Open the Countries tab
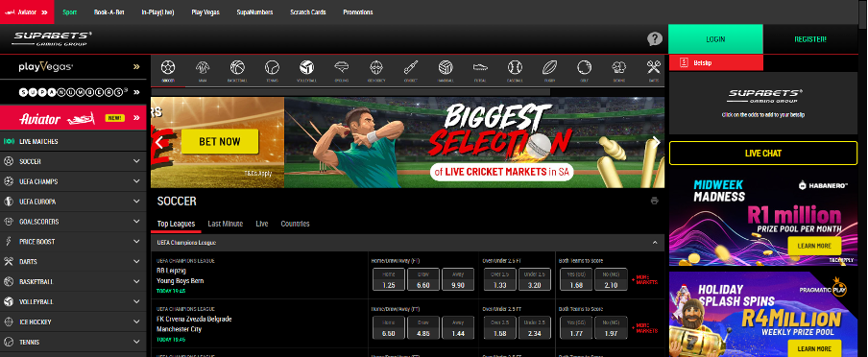The image size is (868, 357). click(295, 224)
